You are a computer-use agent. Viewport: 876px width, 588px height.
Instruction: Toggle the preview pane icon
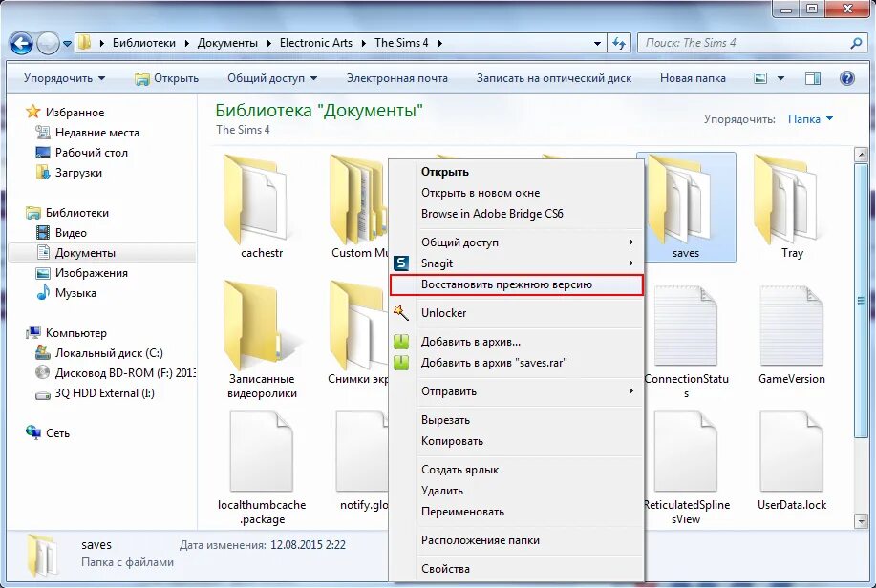click(x=812, y=78)
